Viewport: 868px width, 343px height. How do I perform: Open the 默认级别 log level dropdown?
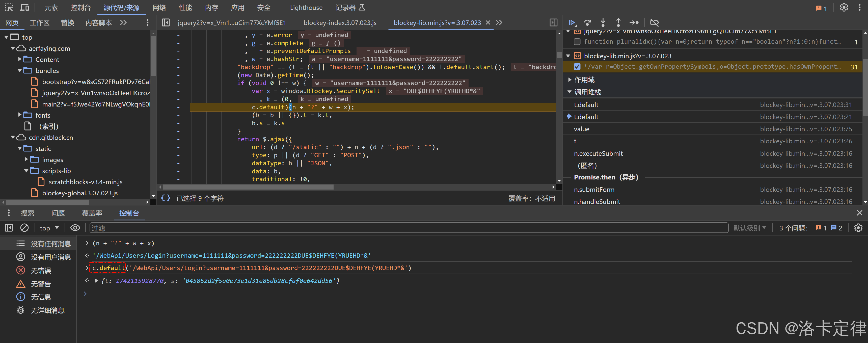tap(750, 228)
